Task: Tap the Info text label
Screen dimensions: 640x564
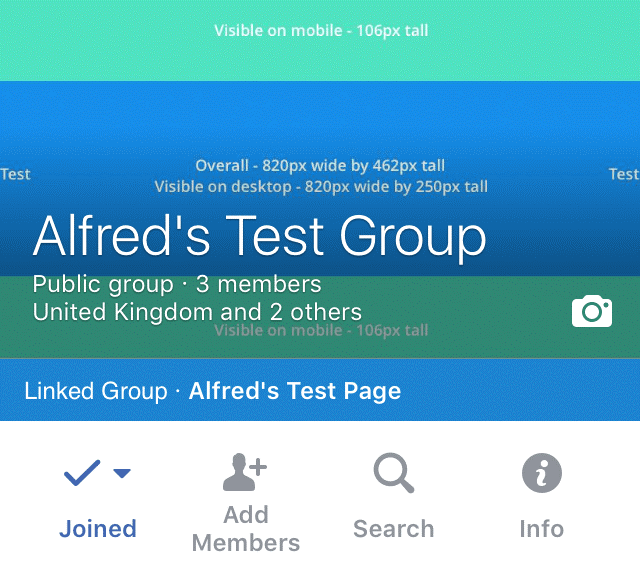Action: click(542, 529)
